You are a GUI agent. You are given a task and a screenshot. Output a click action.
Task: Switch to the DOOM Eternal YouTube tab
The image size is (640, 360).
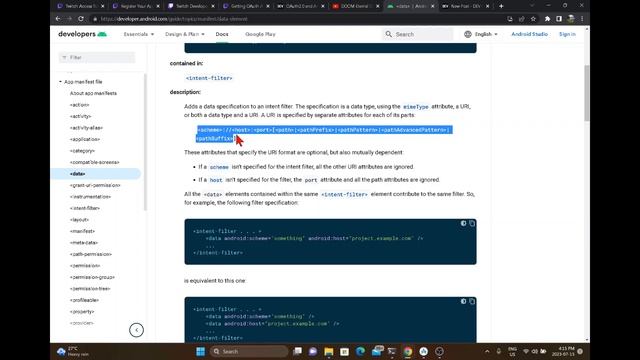tap(356, 6)
